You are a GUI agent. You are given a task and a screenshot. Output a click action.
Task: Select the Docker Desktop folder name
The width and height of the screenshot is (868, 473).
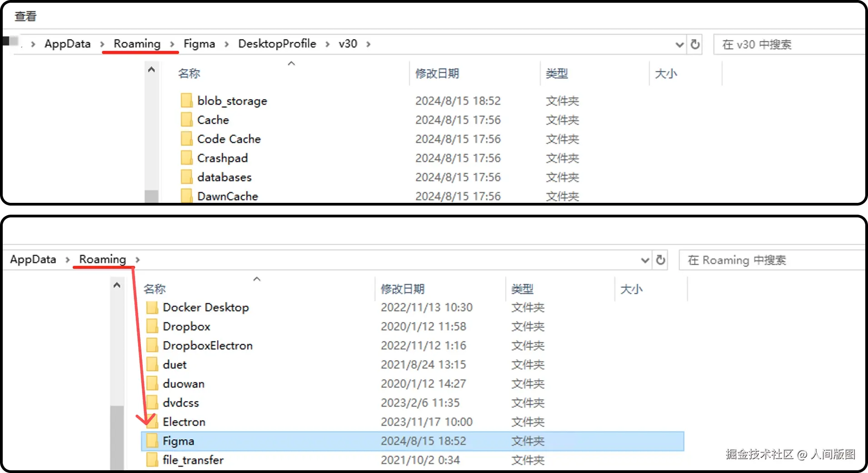[x=206, y=307]
